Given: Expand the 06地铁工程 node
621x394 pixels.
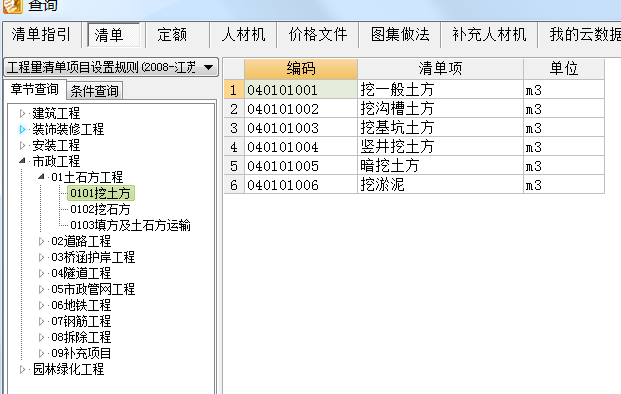Looking at the screenshot, I should click(x=41, y=305).
